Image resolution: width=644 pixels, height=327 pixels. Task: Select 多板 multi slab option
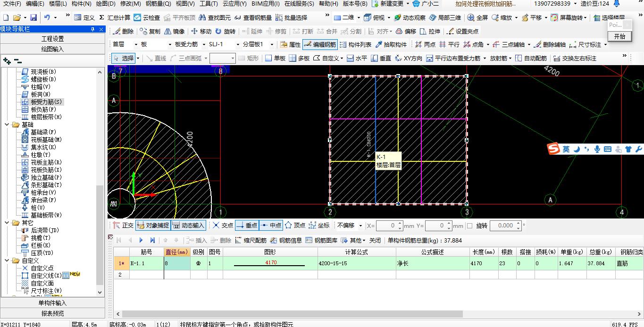point(299,58)
